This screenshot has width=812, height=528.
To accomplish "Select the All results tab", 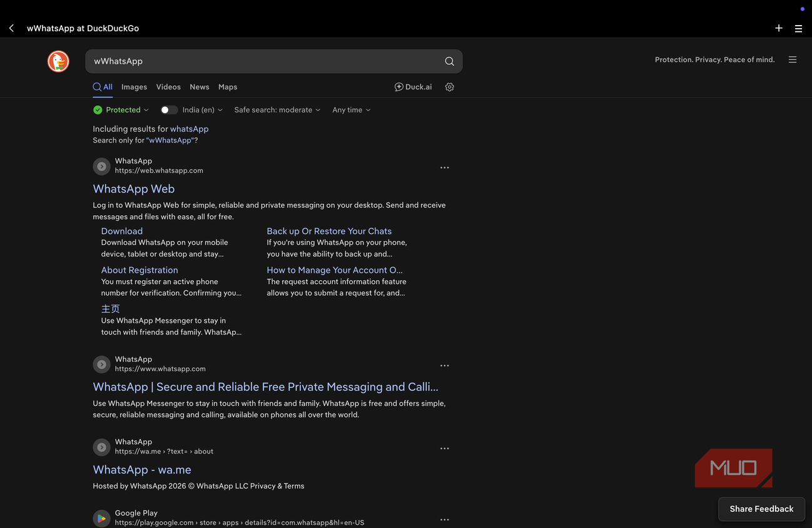I will click(x=103, y=87).
